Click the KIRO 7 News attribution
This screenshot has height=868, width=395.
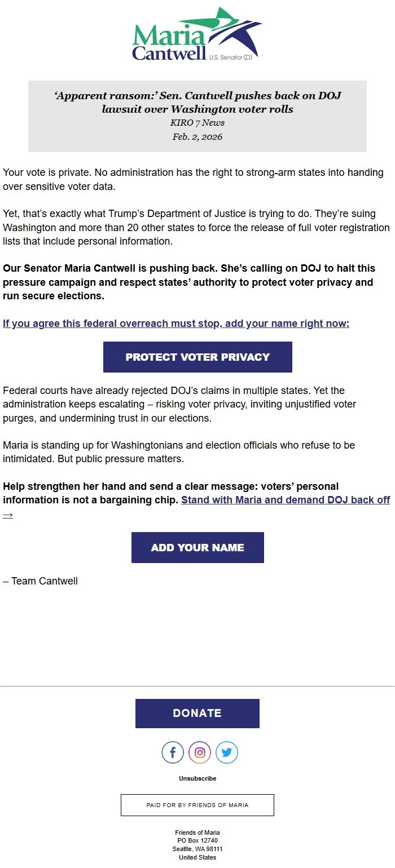point(197,122)
